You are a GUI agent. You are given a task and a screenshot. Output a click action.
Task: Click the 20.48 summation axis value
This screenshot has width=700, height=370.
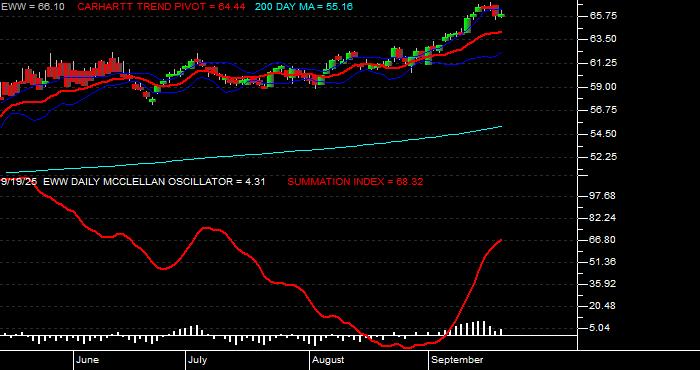tap(603, 306)
